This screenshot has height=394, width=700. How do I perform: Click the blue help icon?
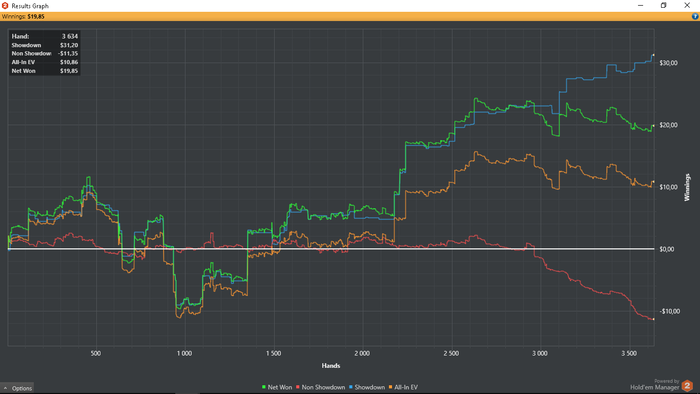tap(695, 17)
